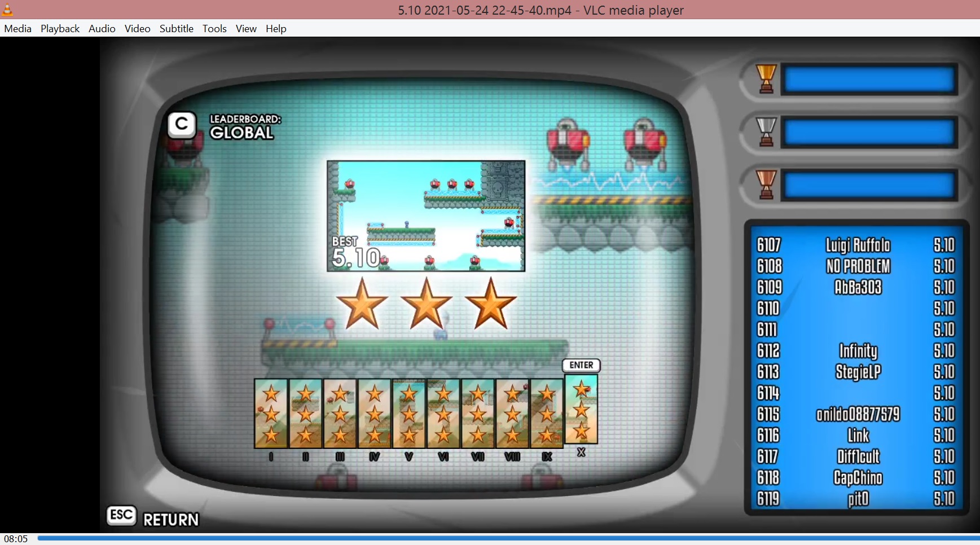Click leaderboard entry Infinity

[858, 351]
